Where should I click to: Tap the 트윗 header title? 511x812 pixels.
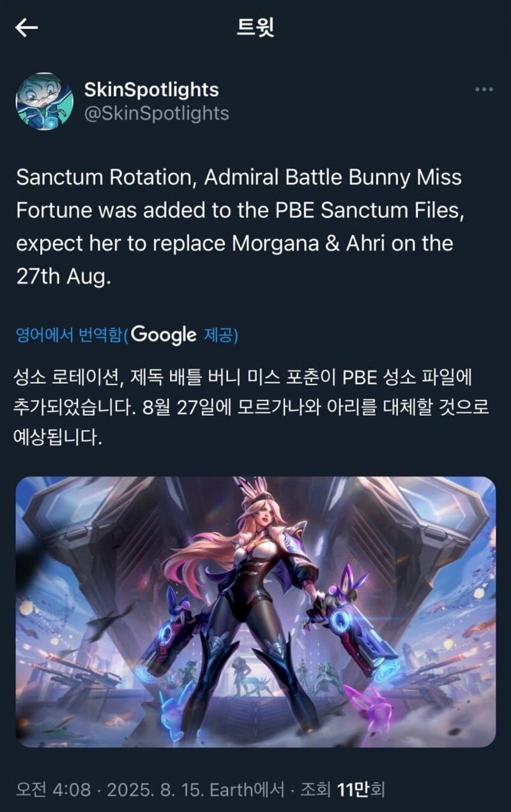[256, 27]
